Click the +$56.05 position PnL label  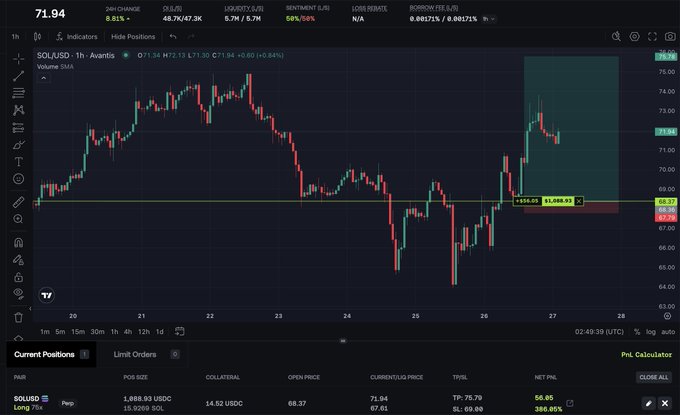[527, 201]
